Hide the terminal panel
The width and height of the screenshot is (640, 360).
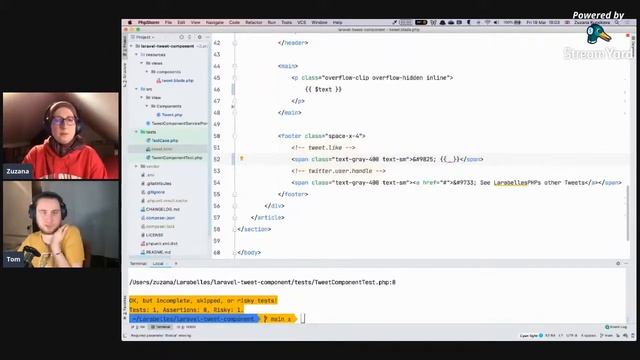click(x=626, y=264)
